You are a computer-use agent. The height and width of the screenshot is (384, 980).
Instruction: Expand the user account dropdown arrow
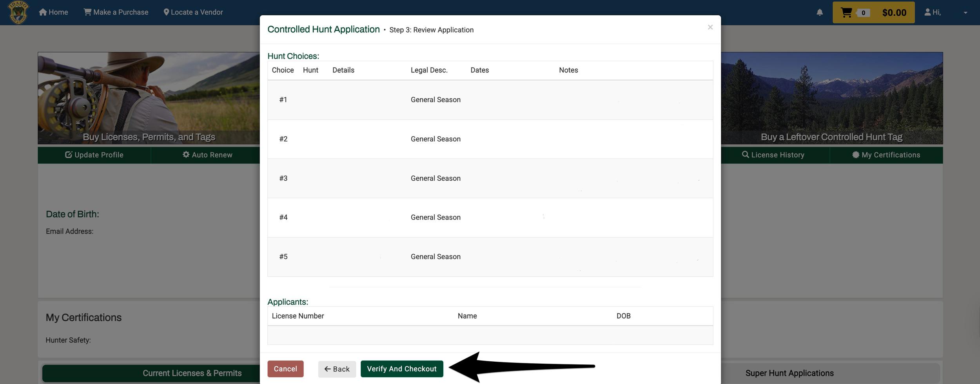pyautogui.click(x=965, y=13)
